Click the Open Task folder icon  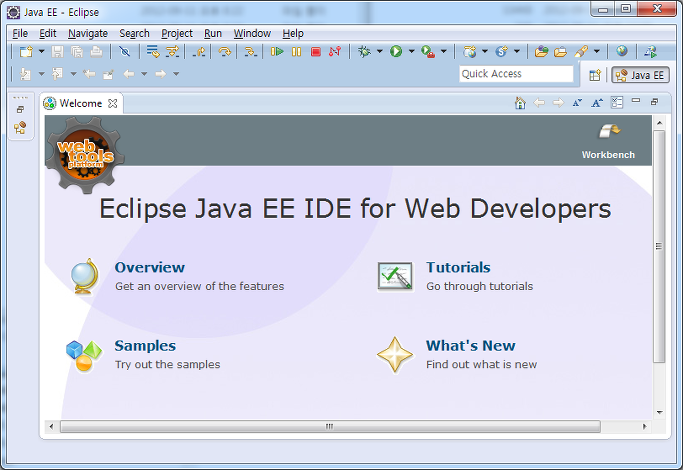pos(560,52)
